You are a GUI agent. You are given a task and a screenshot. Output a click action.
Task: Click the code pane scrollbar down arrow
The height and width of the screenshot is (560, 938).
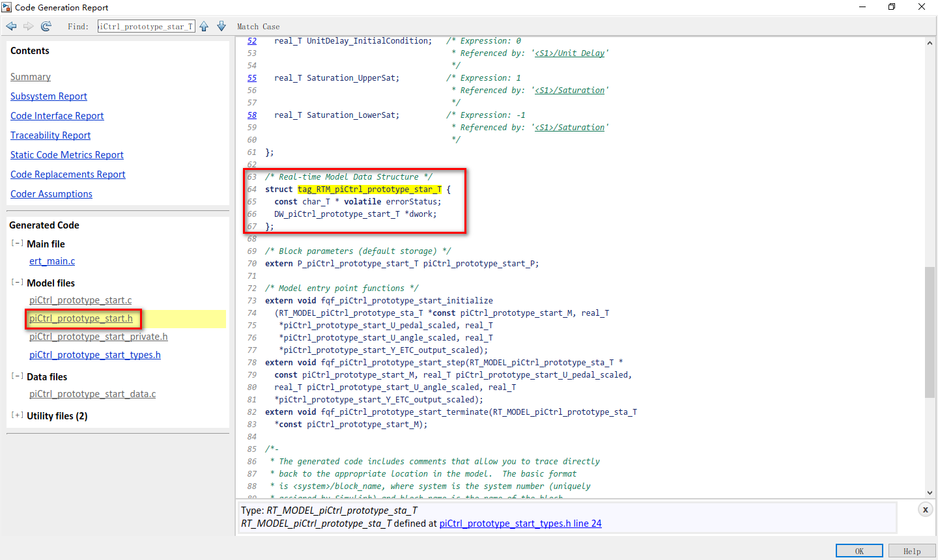click(x=930, y=493)
